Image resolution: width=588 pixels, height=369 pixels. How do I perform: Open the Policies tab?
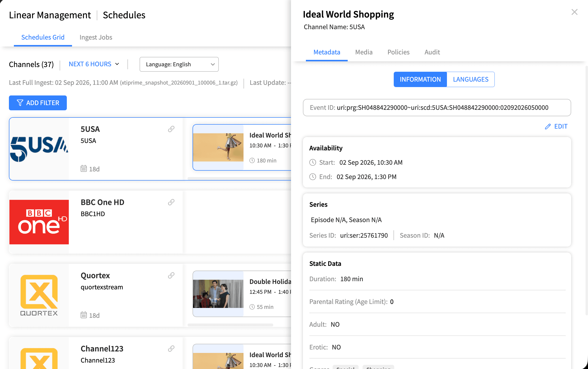tap(398, 52)
